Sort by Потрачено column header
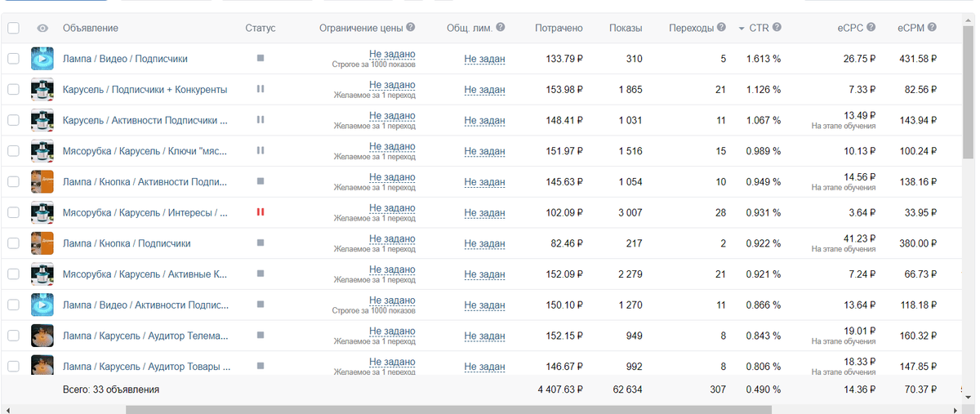The width and height of the screenshot is (980, 414). pos(559,28)
